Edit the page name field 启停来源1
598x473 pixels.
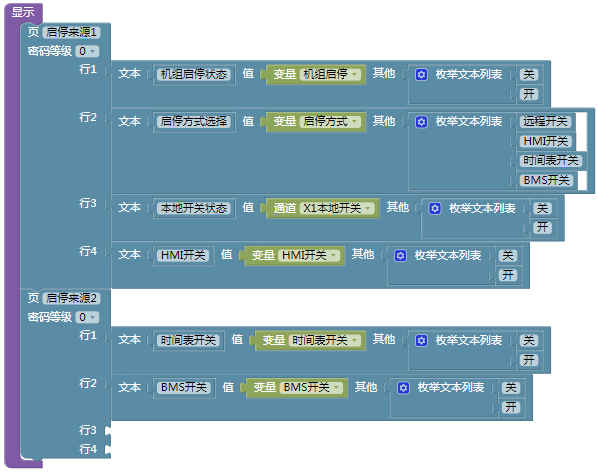(71, 32)
